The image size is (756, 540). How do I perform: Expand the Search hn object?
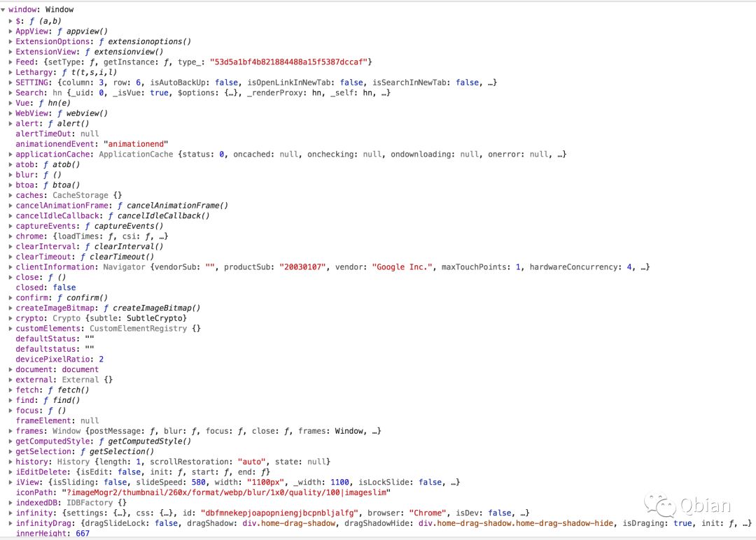coord(10,93)
